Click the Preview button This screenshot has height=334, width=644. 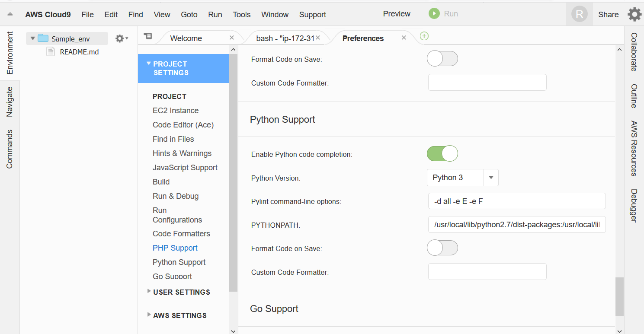(x=396, y=13)
